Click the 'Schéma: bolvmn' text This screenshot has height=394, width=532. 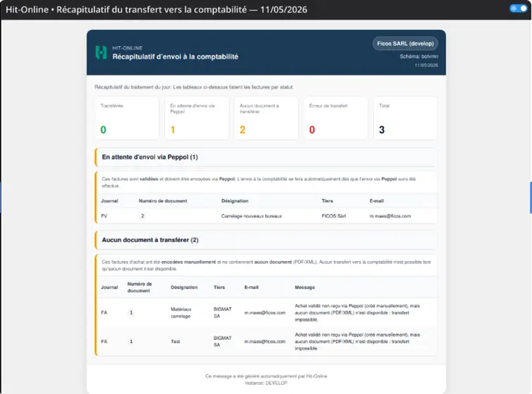point(419,56)
